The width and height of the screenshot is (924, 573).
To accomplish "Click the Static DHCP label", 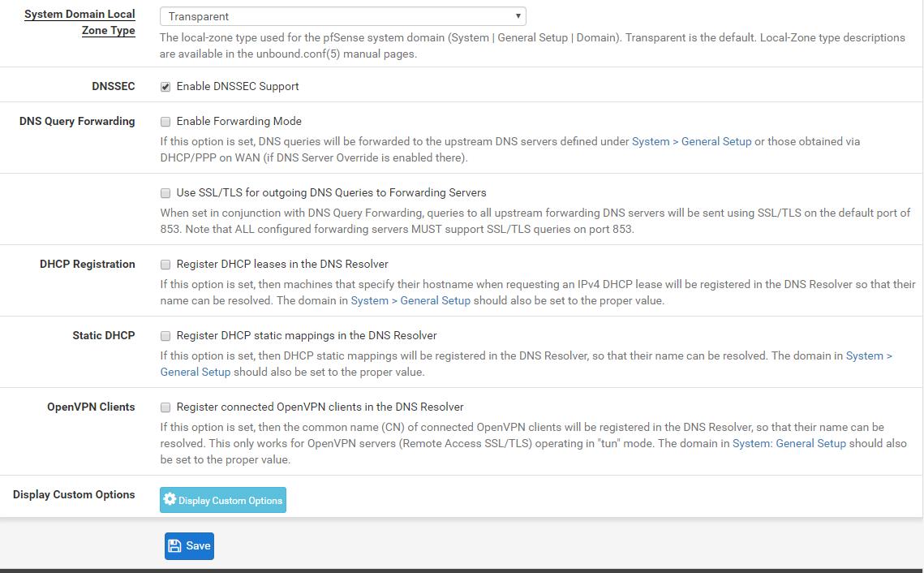I will (104, 335).
